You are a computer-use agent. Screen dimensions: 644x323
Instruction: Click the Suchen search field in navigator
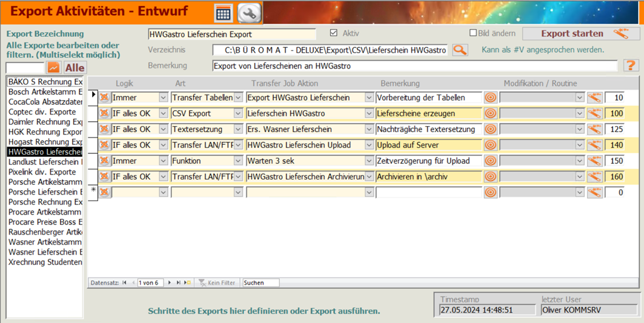point(261,282)
